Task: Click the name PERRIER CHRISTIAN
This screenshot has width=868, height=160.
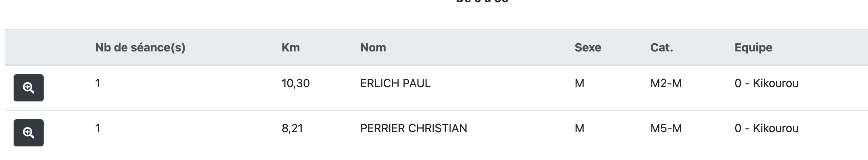Action: click(x=413, y=129)
